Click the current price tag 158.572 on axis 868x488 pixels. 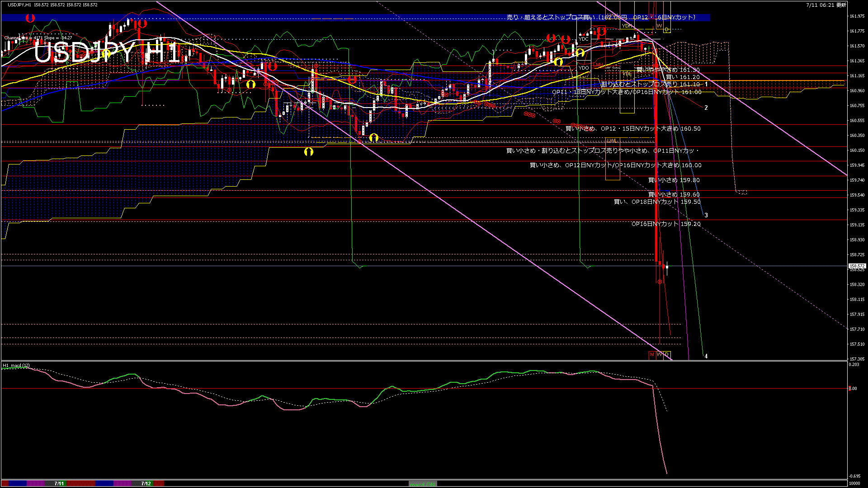(857, 266)
